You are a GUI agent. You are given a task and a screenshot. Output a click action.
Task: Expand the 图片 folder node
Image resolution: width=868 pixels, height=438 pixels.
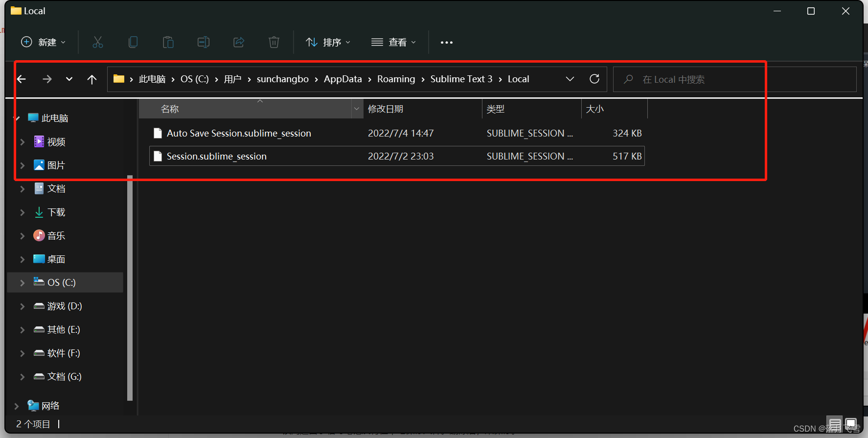click(23, 165)
